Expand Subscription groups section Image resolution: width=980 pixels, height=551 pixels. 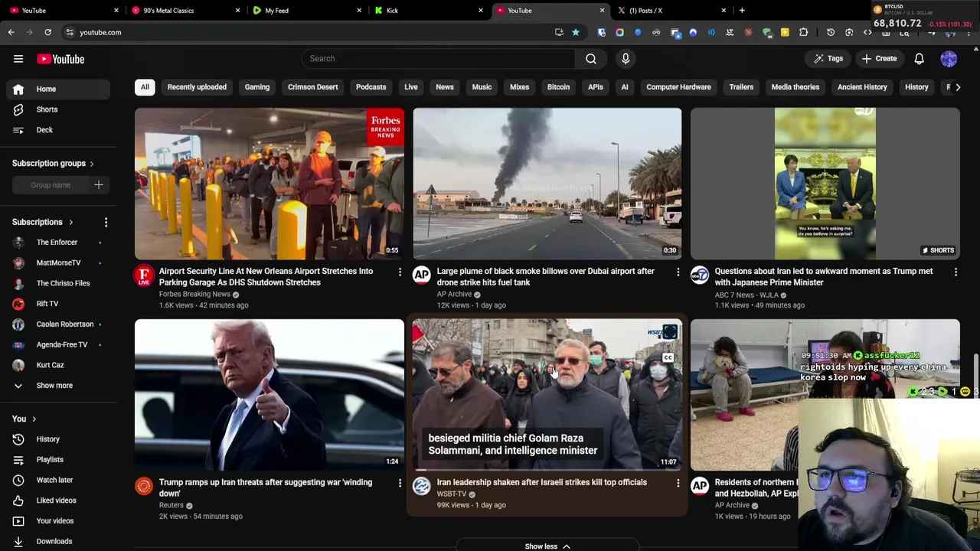[x=91, y=164]
